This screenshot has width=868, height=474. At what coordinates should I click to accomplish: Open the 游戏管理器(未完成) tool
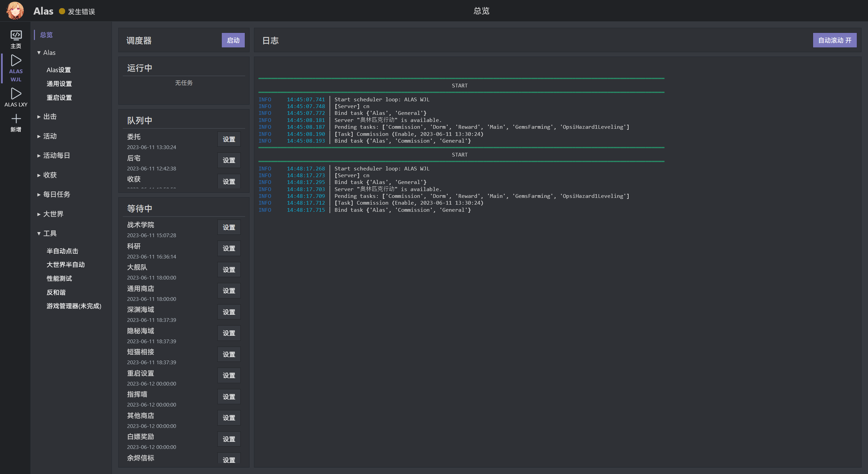pos(74,306)
